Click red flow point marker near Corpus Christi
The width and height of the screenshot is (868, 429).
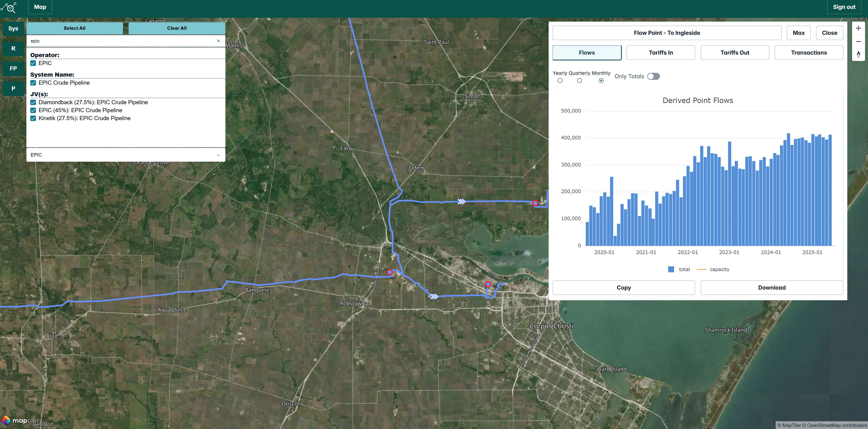click(x=488, y=284)
